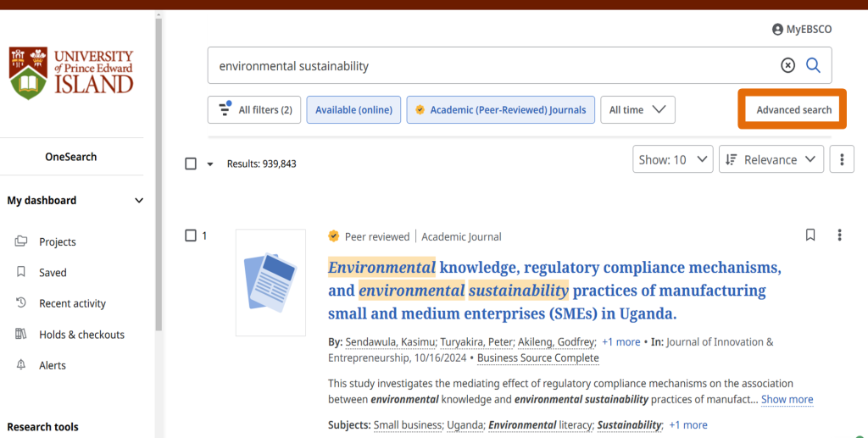Open the Relevance sort dropdown
Screen dimensions: 868x438
coord(771,159)
